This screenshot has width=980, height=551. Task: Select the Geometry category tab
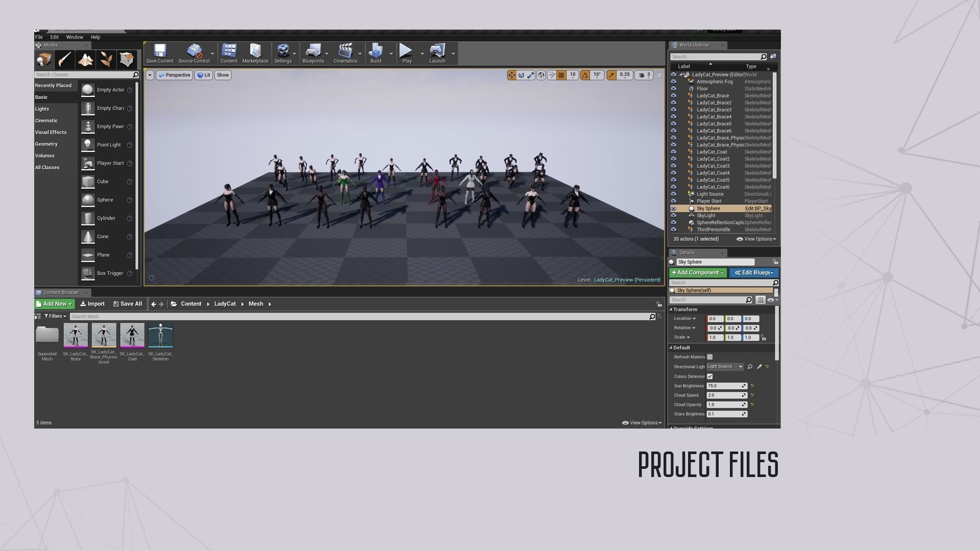coord(46,144)
